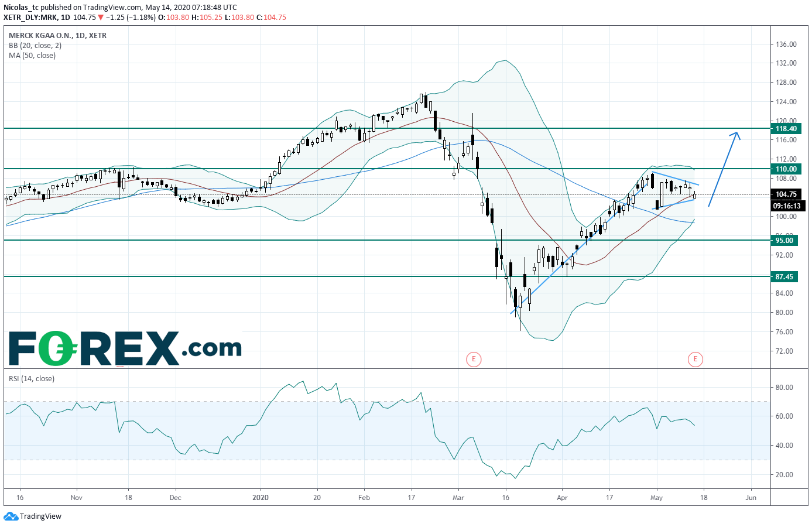Click the RSI 40.00 axis value

point(784,445)
